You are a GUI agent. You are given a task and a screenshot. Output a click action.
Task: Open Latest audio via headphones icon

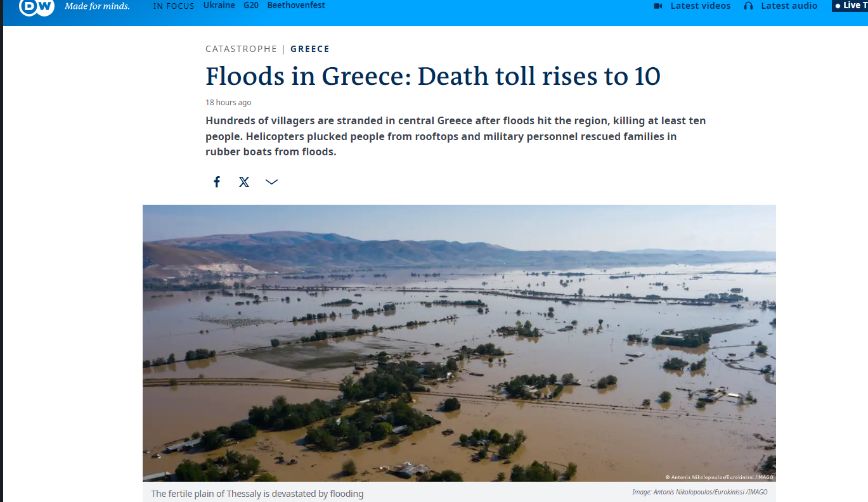pos(749,6)
